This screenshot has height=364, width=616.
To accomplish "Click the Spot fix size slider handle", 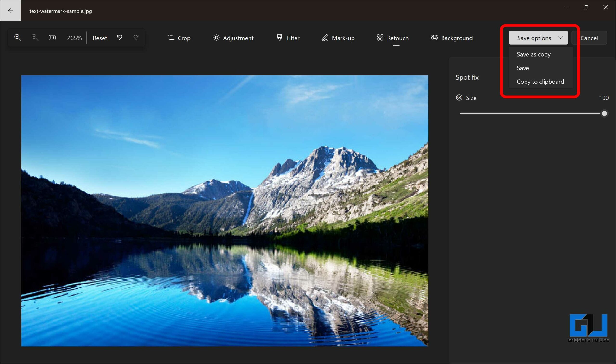I will tap(604, 114).
